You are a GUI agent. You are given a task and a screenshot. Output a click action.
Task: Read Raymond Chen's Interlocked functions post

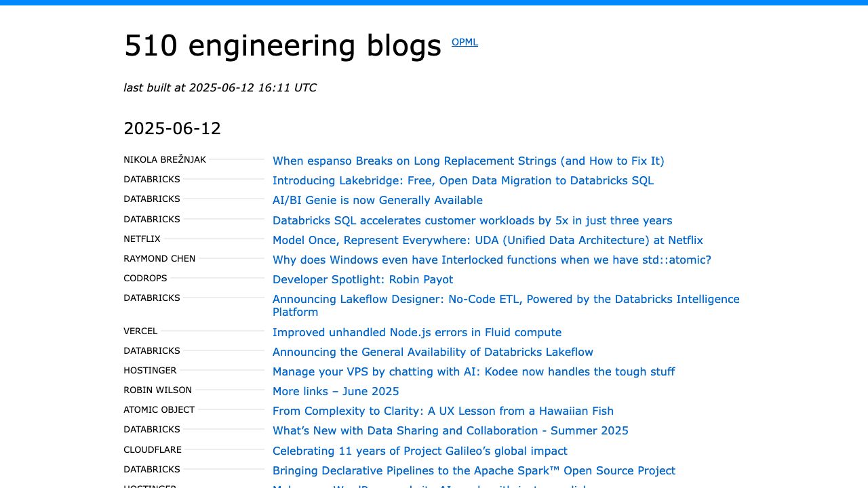[x=492, y=260]
